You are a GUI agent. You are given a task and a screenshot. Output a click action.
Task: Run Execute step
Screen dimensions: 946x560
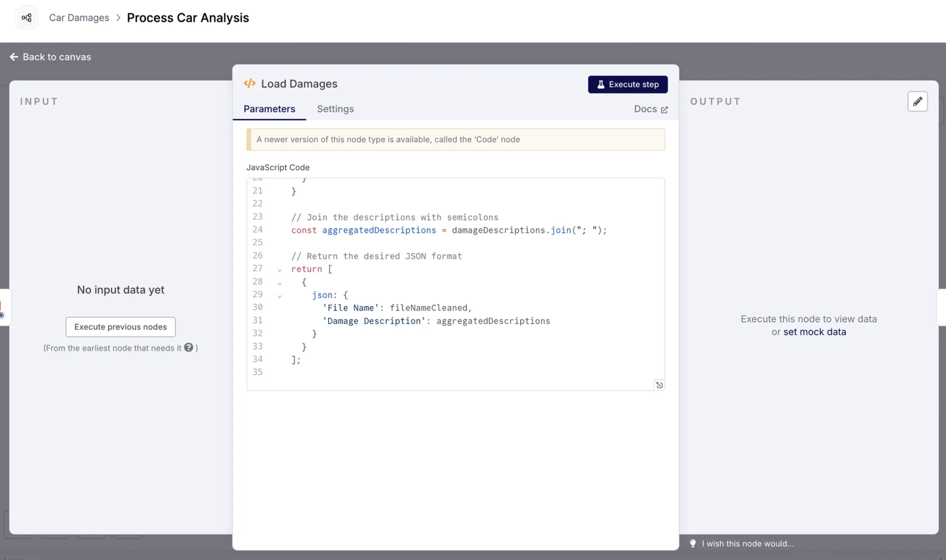coord(627,84)
